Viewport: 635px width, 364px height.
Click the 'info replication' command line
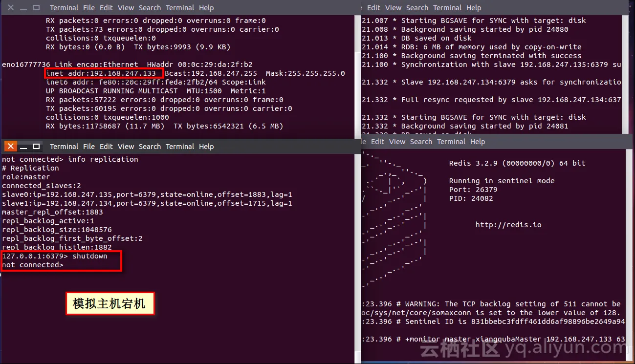[x=70, y=159]
